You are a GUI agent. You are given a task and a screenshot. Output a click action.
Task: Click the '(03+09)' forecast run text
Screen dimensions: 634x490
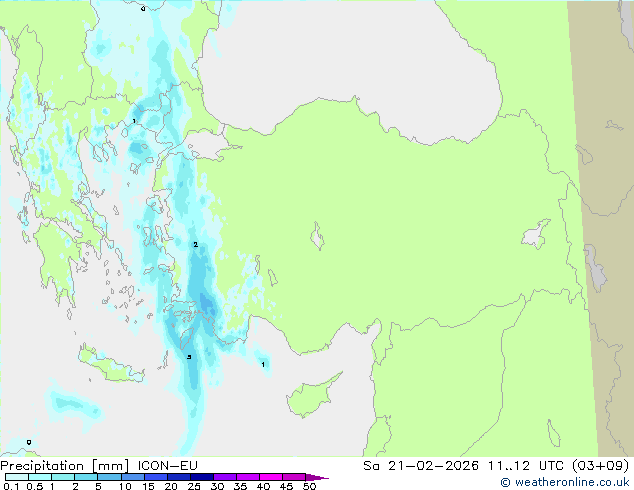click(600, 466)
